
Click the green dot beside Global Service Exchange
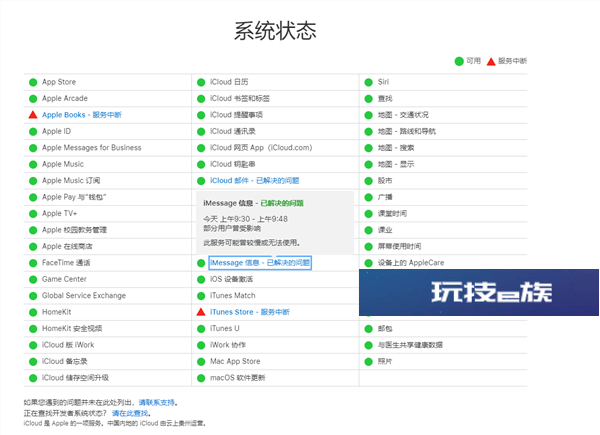(33, 296)
